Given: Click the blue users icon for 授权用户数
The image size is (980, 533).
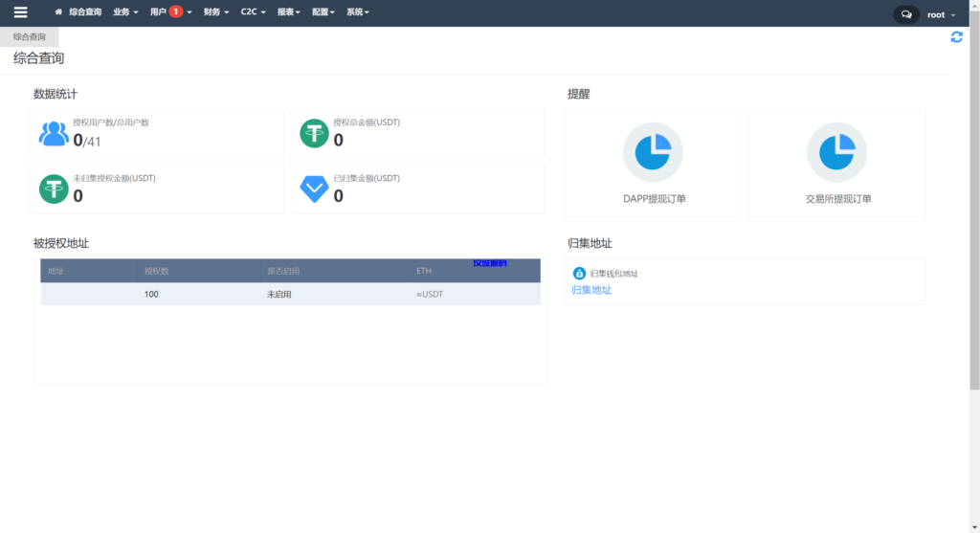Looking at the screenshot, I should tap(54, 134).
